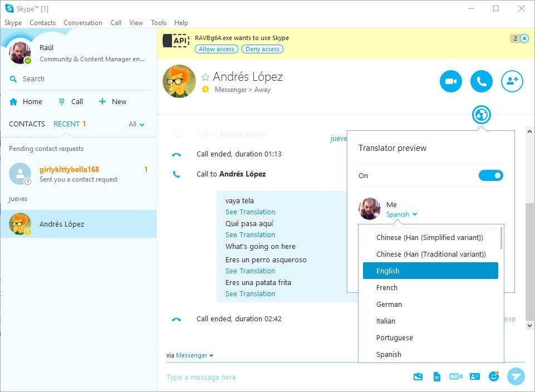See translation of 'Eres un perro asqueroso'
Screen dimensions: 535x392
click(x=250, y=271)
